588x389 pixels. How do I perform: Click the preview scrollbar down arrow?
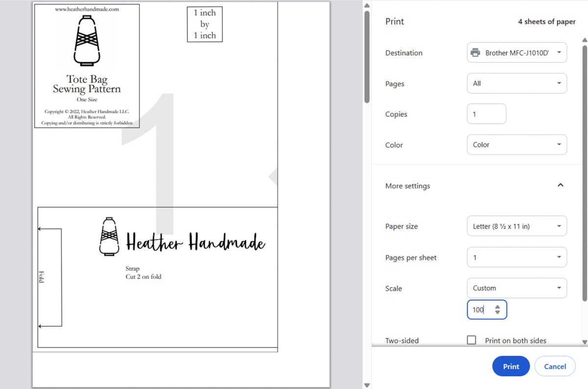point(367,385)
